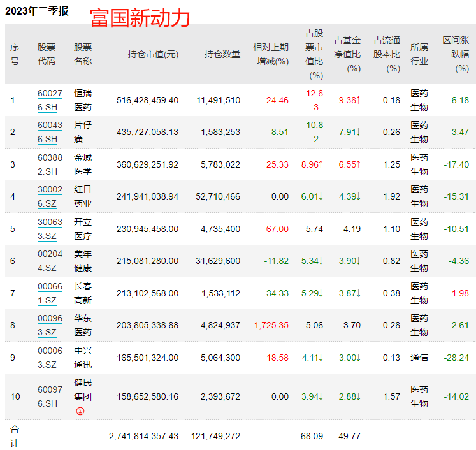Viewport: 476px width, 450px height.
Task: Click market value 435,727,058.13
Action: pyautogui.click(x=148, y=132)
